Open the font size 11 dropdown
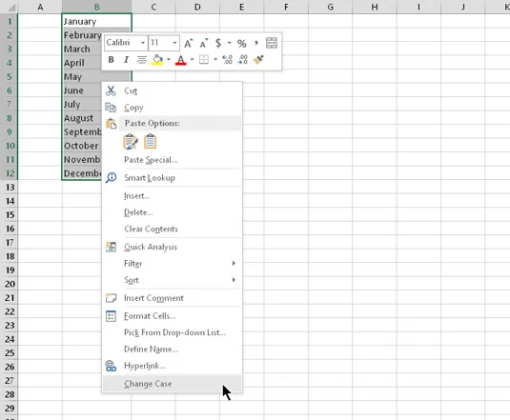 click(174, 43)
